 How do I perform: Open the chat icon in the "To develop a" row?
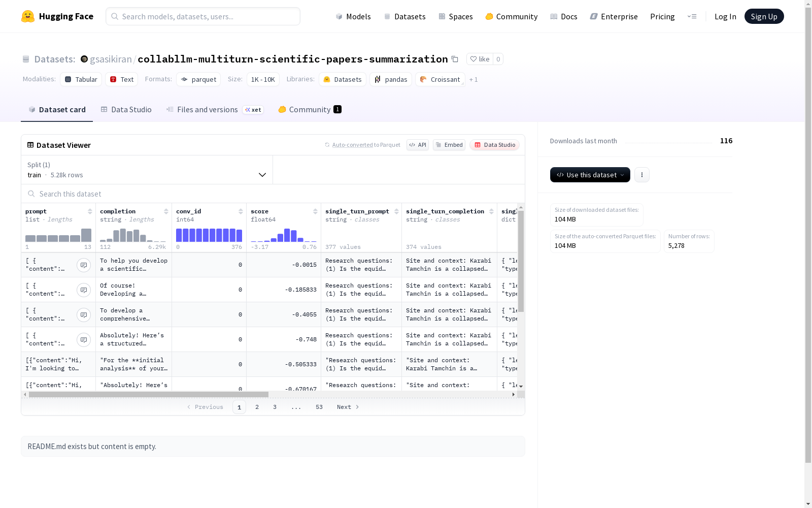tap(84, 314)
